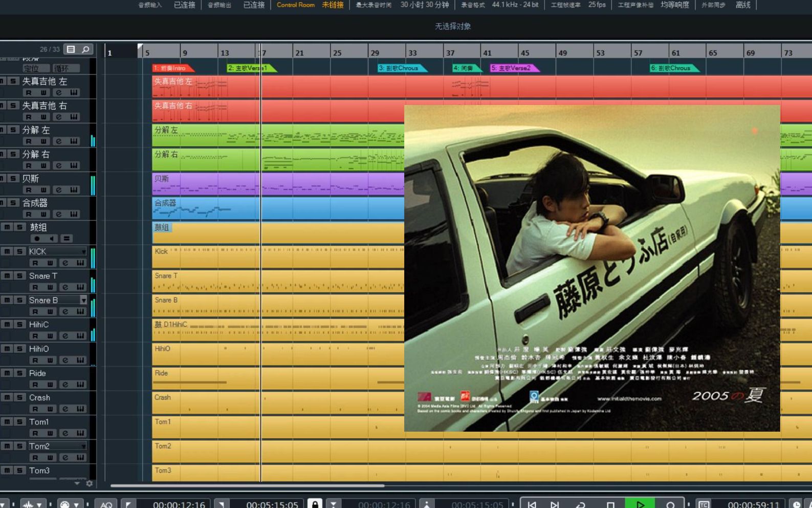The width and height of the screenshot is (812, 508).
Task: Mute the 鼓组 folder track
Action: pos(7,227)
